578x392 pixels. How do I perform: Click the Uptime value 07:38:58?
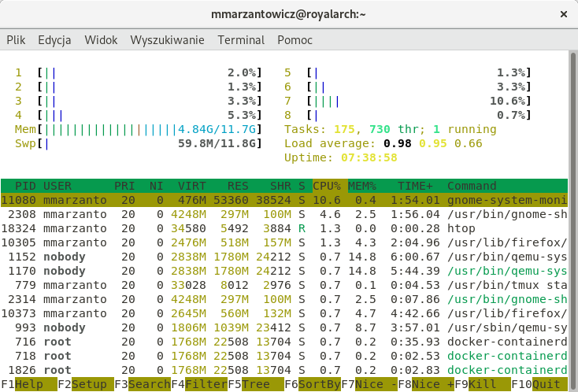pos(369,157)
